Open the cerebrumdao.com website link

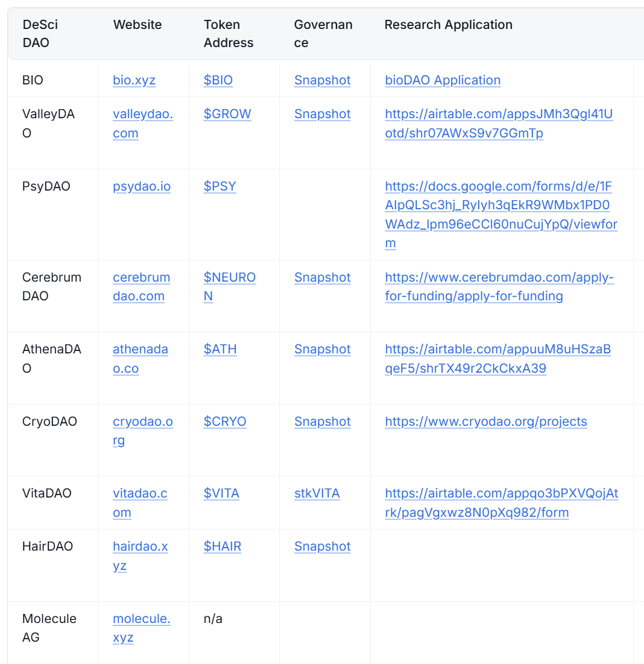[x=142, y=286]
